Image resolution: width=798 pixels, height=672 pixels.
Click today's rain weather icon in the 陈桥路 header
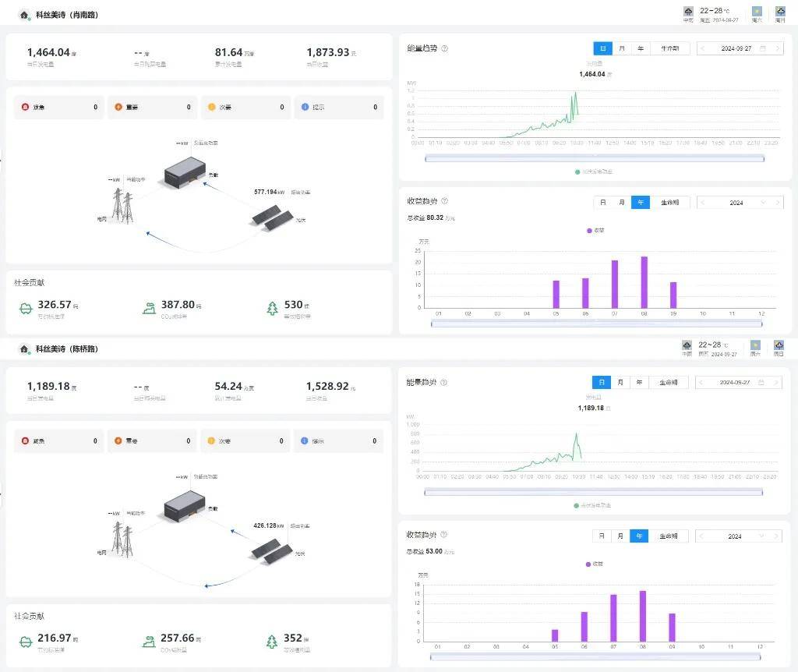pyautogui.click(x=687, y=345)
